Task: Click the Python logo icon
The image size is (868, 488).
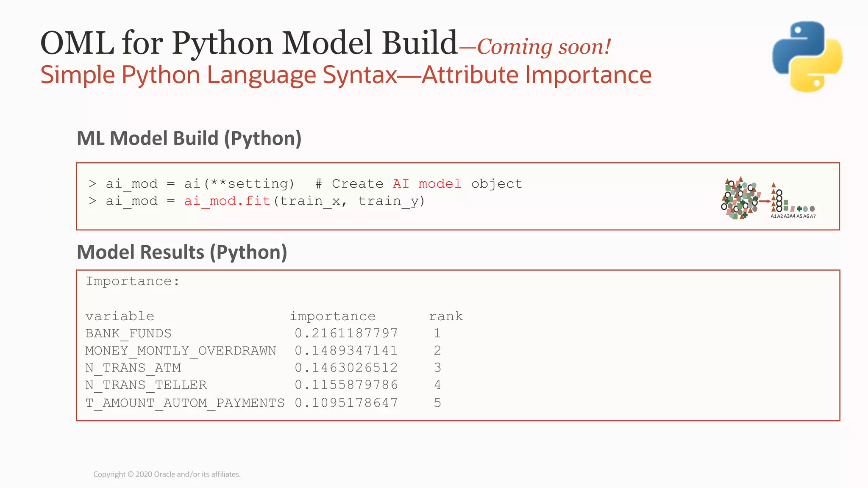Action: click(x=807, y=56)
